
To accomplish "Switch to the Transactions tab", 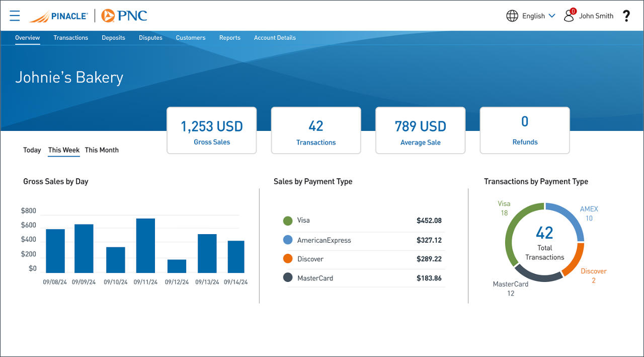I will (71, 38).
